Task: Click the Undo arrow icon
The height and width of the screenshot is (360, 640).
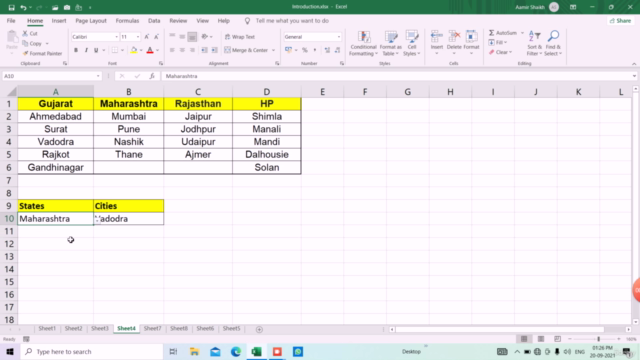Action: click(x=23, y=7)
